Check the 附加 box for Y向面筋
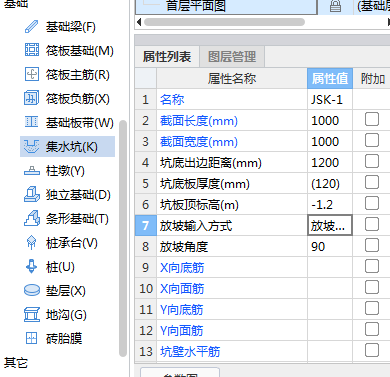Image resolution: width=390 pixels, height=377 pixels. pyautogui.click(x=372, y=329)
